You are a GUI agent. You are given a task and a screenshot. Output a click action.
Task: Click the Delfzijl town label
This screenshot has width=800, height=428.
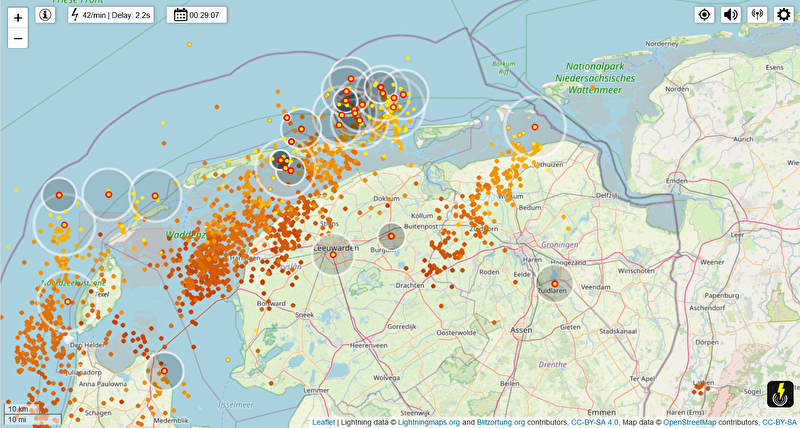pos(606,195)
